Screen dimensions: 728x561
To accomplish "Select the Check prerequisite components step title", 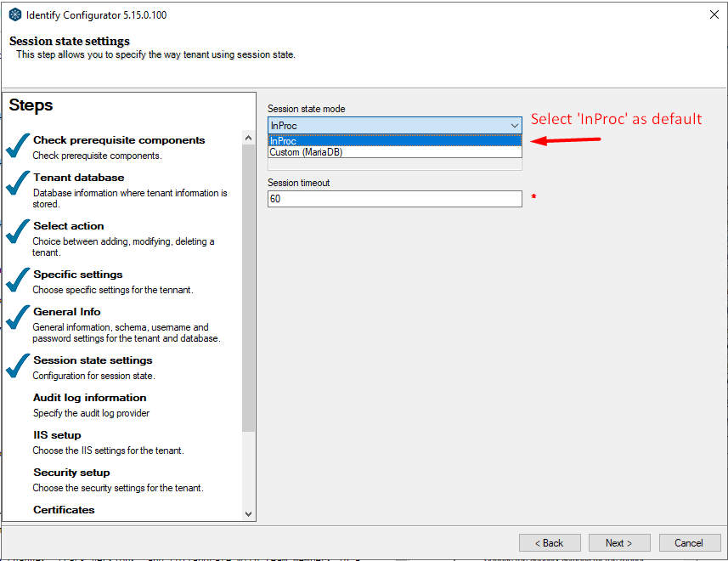I will point(119,140).
